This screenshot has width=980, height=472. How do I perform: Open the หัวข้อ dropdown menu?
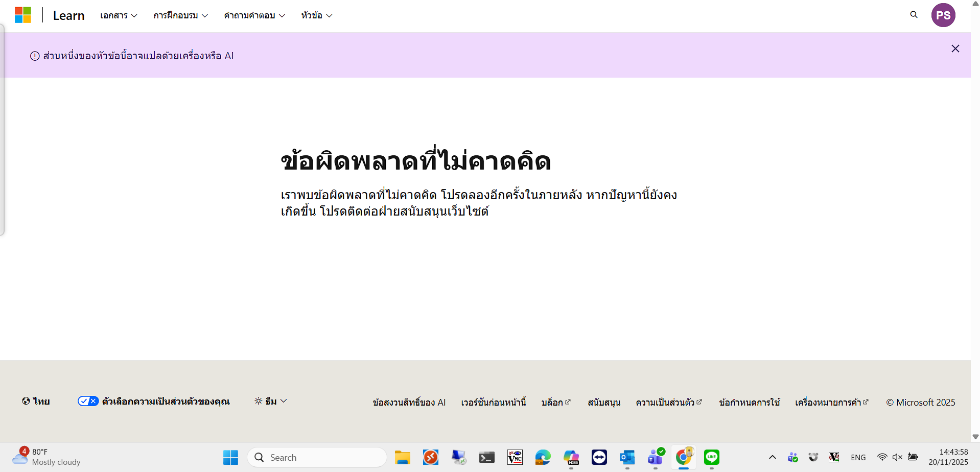point(316,15)
